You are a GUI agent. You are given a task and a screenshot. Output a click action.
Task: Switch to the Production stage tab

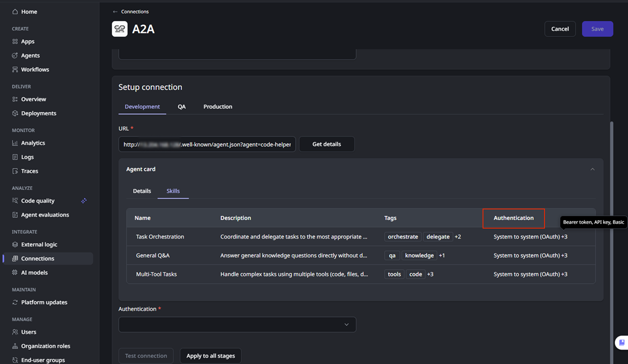218,107
